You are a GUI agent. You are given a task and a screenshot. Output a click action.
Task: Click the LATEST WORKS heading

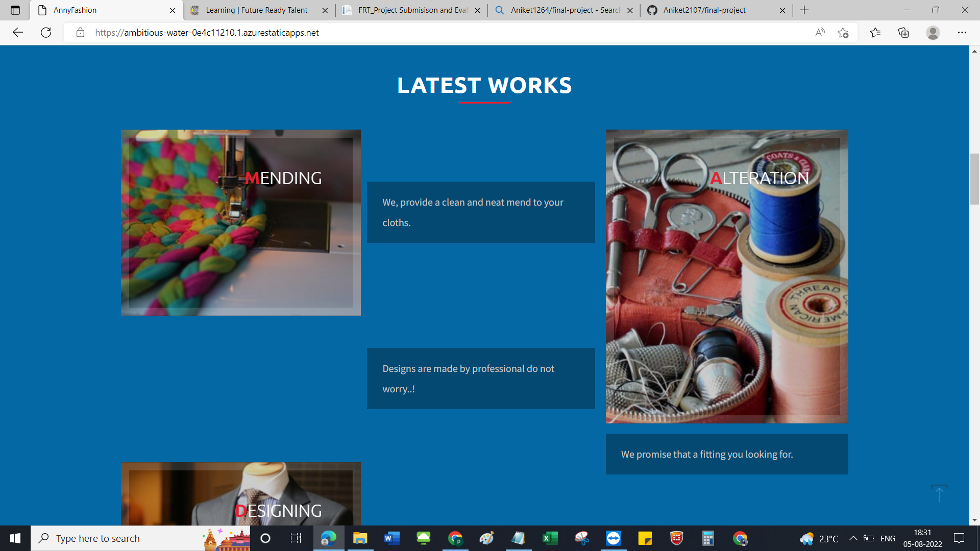(x=484, y=85)
